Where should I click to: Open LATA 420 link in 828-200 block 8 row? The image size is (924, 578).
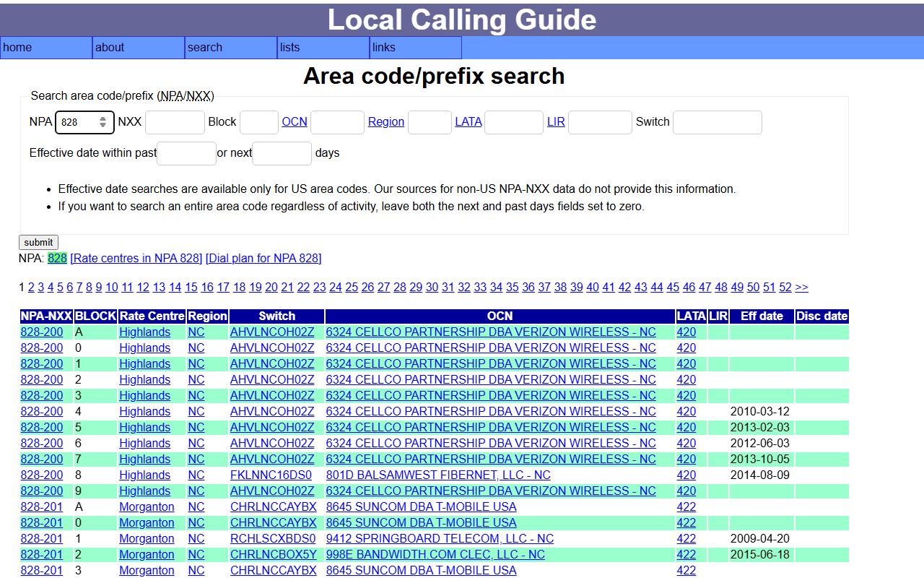click(x=687, y=475)
